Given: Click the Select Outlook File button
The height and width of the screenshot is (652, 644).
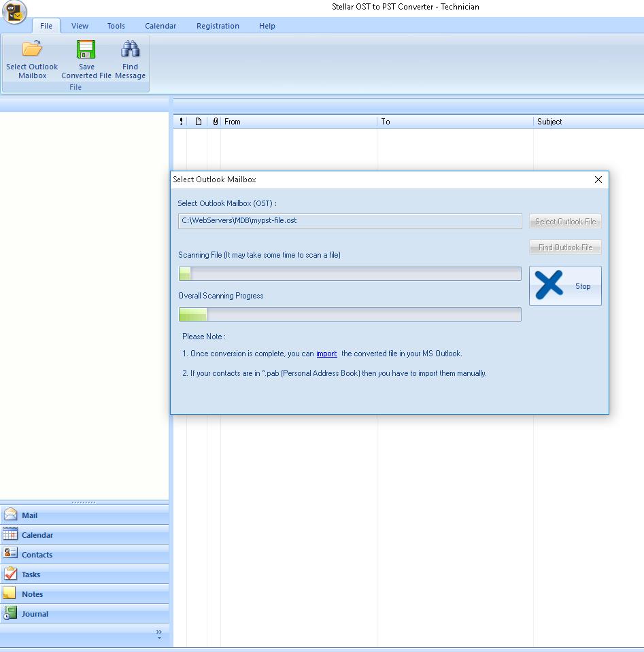Looking at the screenshot, I should tap(565, 221).
